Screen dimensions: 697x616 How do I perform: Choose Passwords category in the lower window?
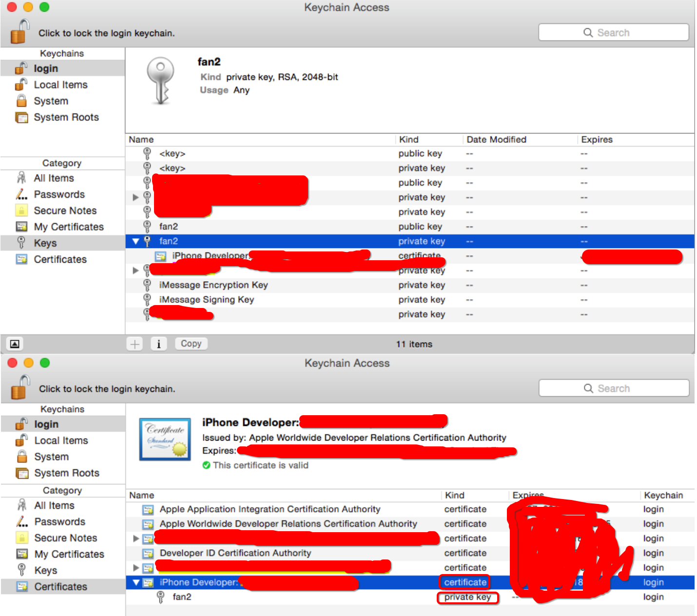[x=63, y=521]
